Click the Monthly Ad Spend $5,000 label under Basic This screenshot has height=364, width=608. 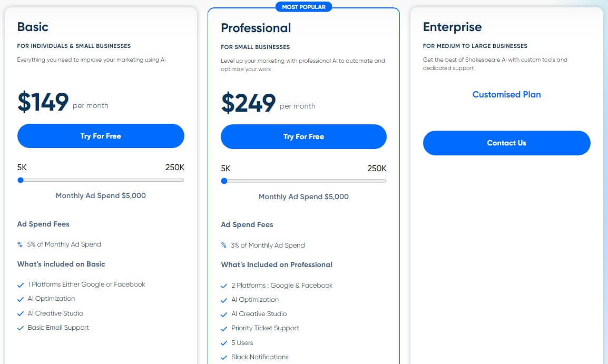coord(100,195)
